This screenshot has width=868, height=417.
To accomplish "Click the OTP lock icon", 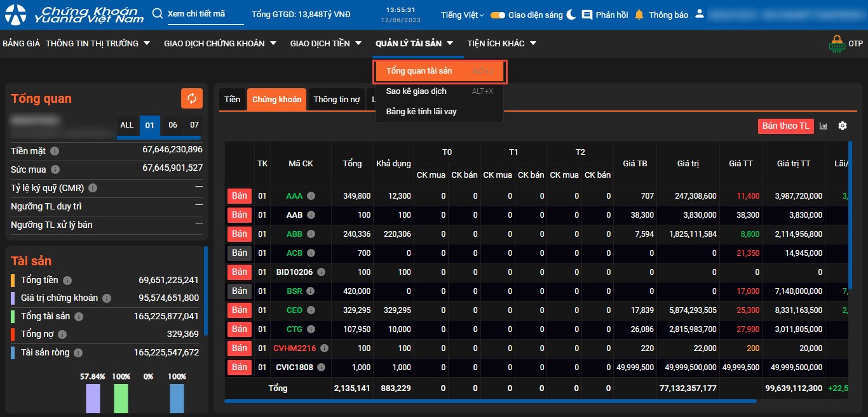I will 836,44.
